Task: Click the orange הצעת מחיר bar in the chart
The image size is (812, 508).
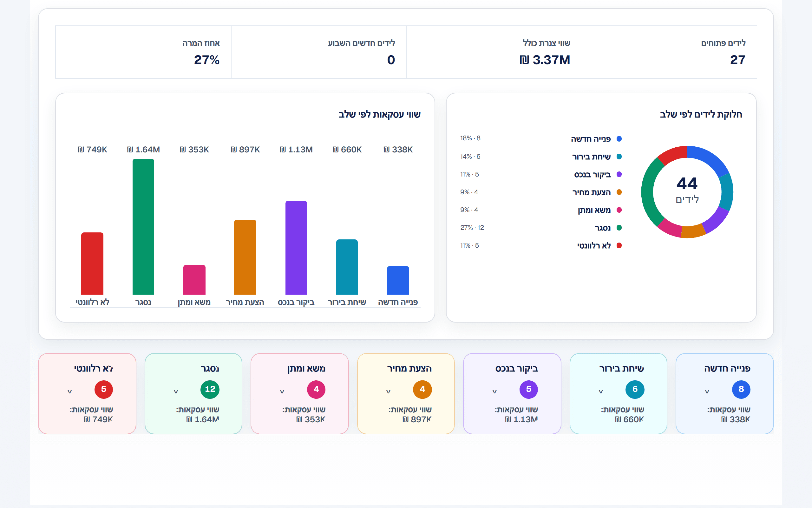Action: (245, 257)
